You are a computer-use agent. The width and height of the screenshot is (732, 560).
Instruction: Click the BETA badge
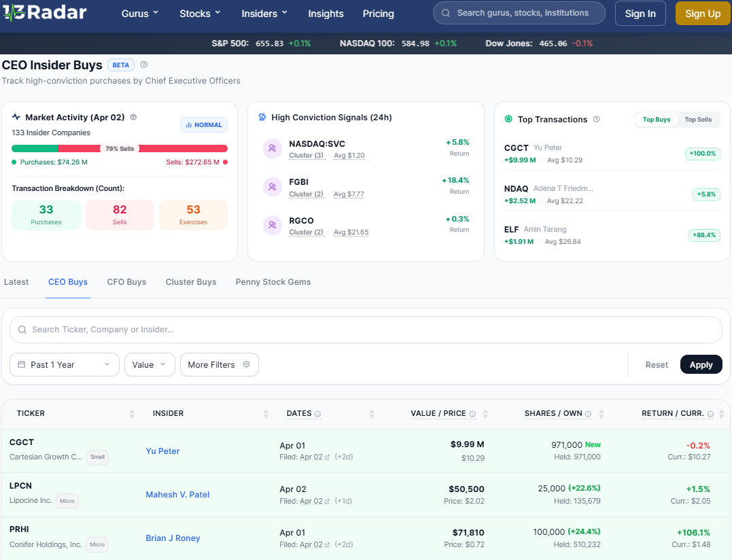(121, 65)
